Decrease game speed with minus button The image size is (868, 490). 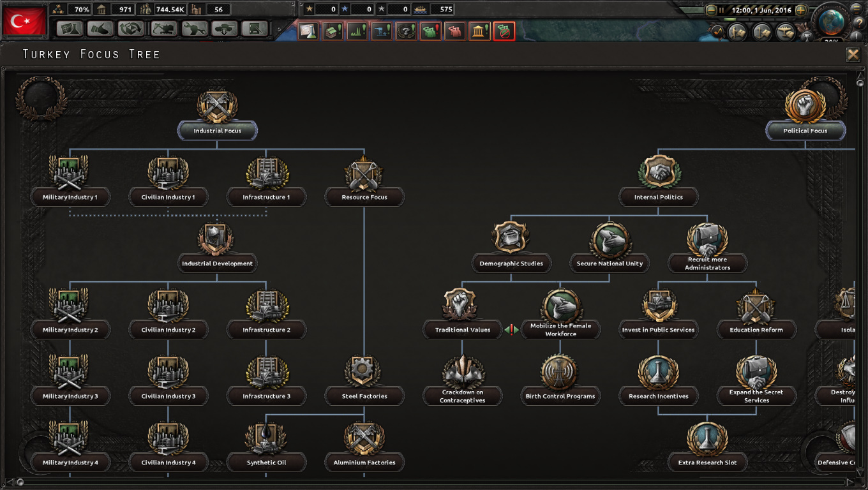click(711, 10)
